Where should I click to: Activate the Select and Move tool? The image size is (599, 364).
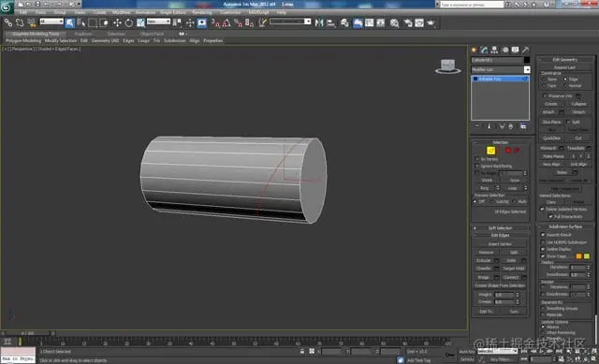(x=117, y=23)
